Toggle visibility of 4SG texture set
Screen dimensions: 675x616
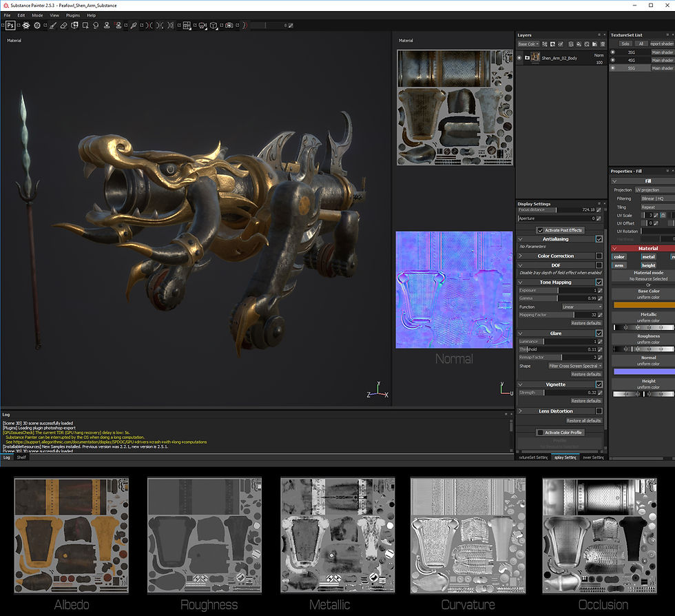pos(612,61)
